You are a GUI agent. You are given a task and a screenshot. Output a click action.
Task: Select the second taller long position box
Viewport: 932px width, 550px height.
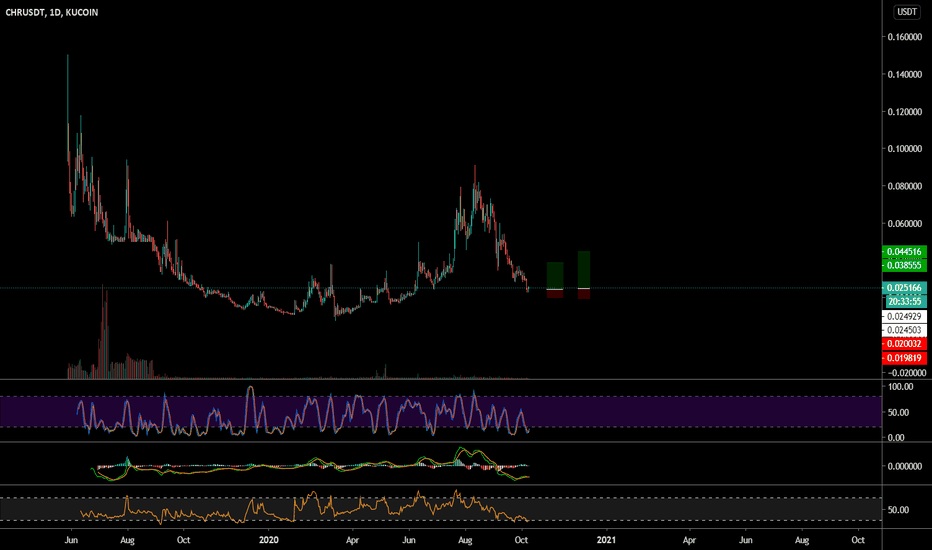pos(584,269)
